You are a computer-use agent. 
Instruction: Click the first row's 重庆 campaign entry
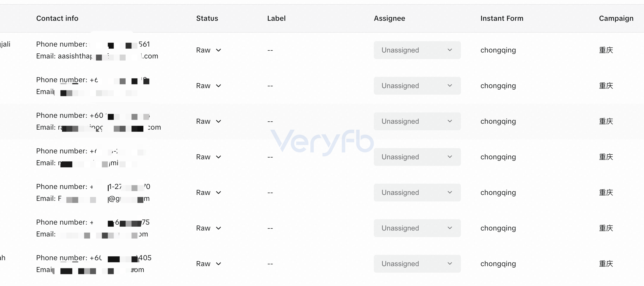(606, 50)
